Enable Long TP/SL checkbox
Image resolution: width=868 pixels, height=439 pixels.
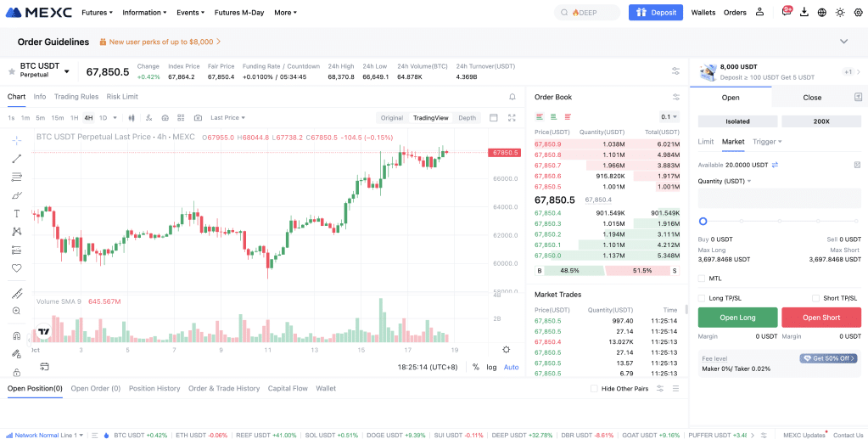[702, 298]
